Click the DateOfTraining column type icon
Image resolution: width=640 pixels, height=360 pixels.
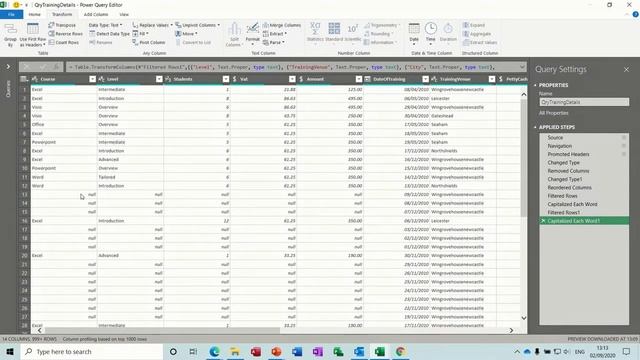pyautogui.click(x=367, y=79)
